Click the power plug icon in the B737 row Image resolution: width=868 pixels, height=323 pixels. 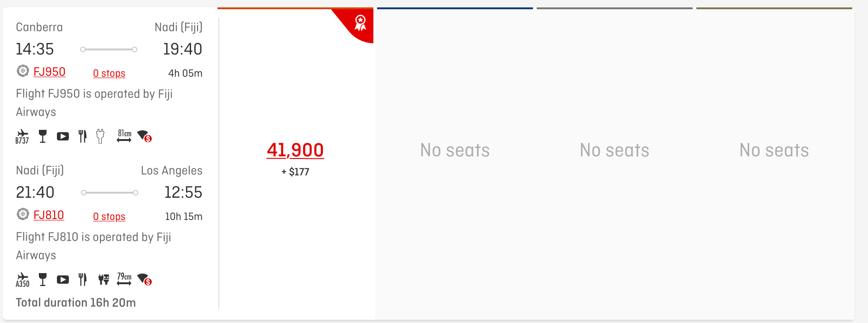click(100, 136)
